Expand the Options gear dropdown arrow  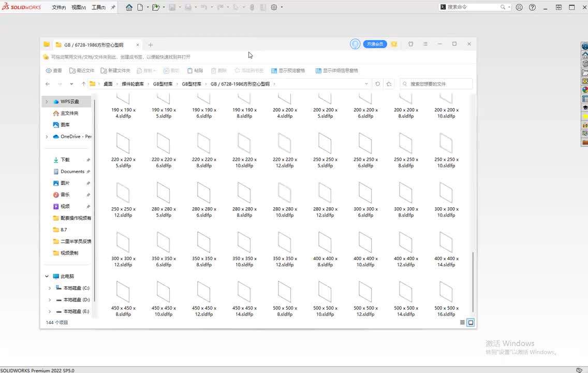pos(282,7)
